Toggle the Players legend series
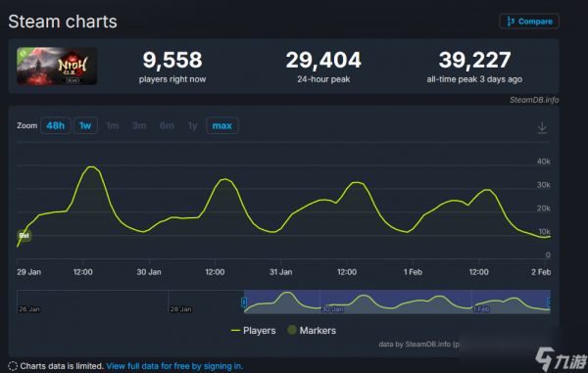This screenshot has height=373, width=588. [254, 330]
